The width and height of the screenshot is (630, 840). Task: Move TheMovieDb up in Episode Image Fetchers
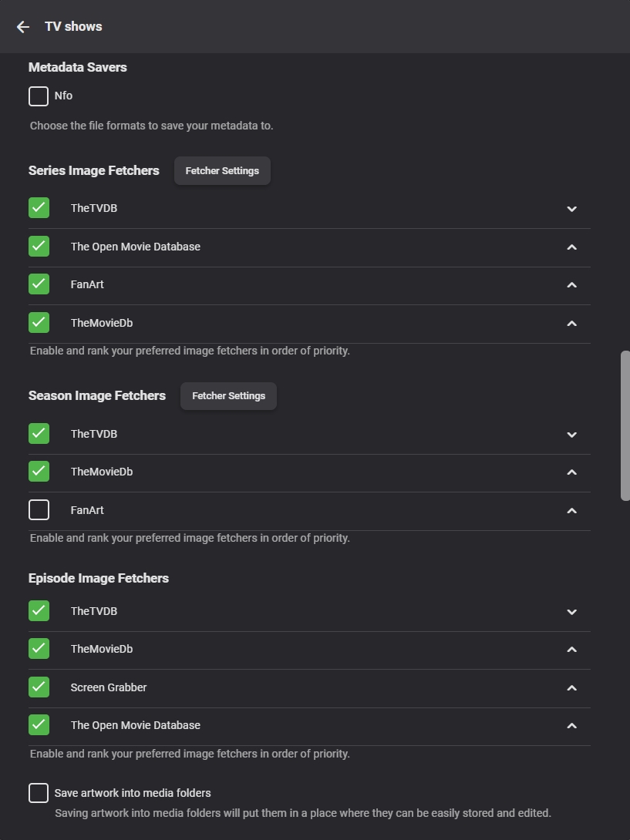(571, 650)
